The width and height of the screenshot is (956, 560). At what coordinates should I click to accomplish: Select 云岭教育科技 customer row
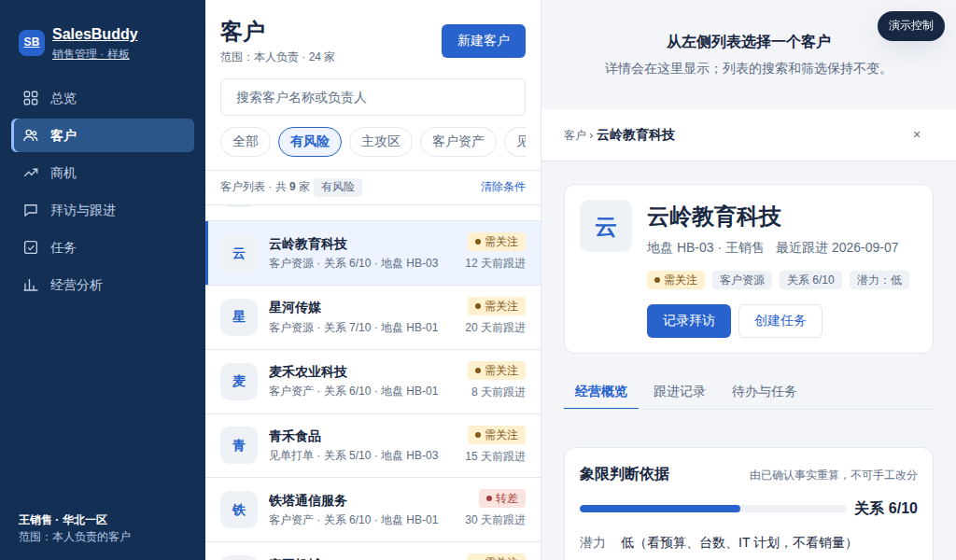click(x=373, y=253)
